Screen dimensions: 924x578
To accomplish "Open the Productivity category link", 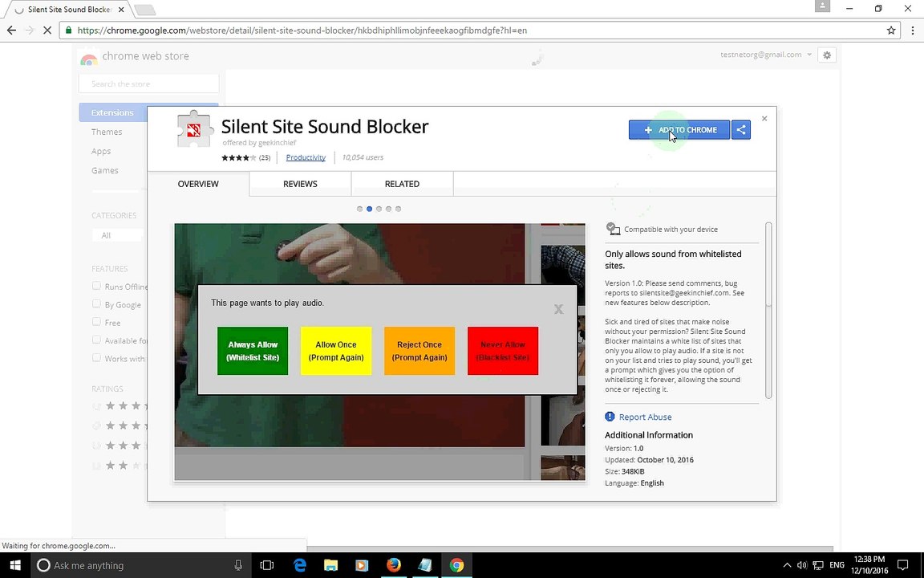I will [x=306, y=157].
